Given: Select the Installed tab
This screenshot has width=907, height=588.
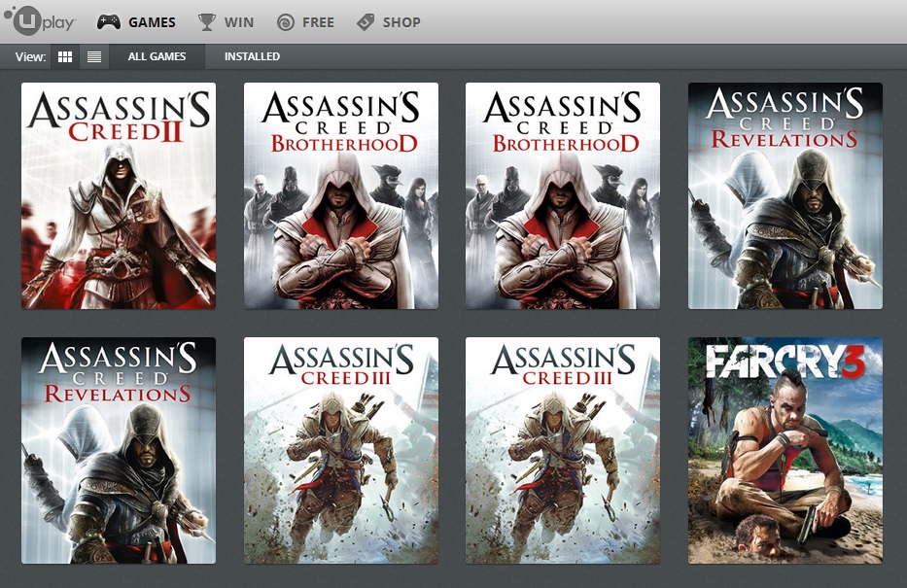Looking at the screenshot, I should pos(252,56).
